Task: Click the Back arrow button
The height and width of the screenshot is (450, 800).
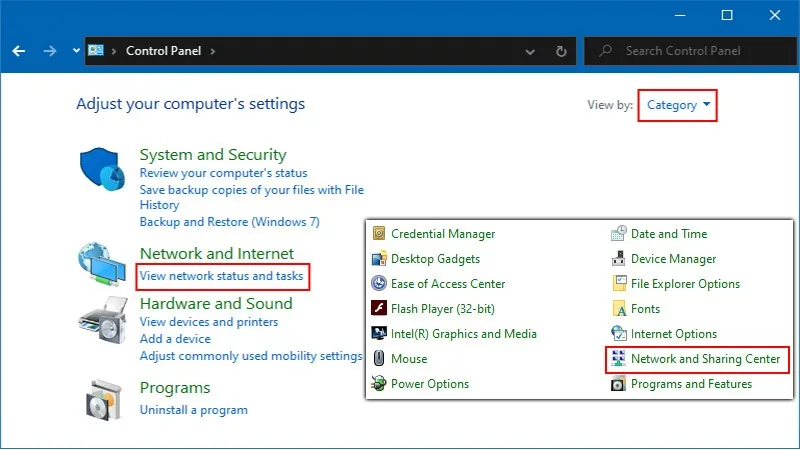Action: 18,51
